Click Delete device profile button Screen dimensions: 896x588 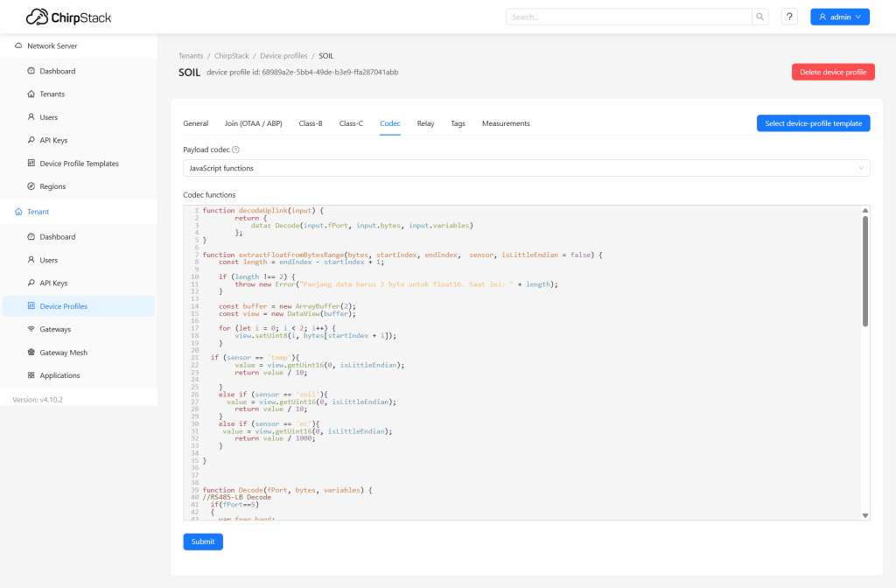[832, 73]
